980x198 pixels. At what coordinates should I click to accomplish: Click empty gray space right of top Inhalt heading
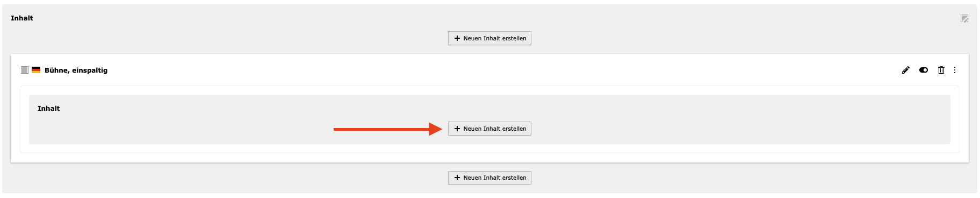pyautogui.click(x=484, y=18)
